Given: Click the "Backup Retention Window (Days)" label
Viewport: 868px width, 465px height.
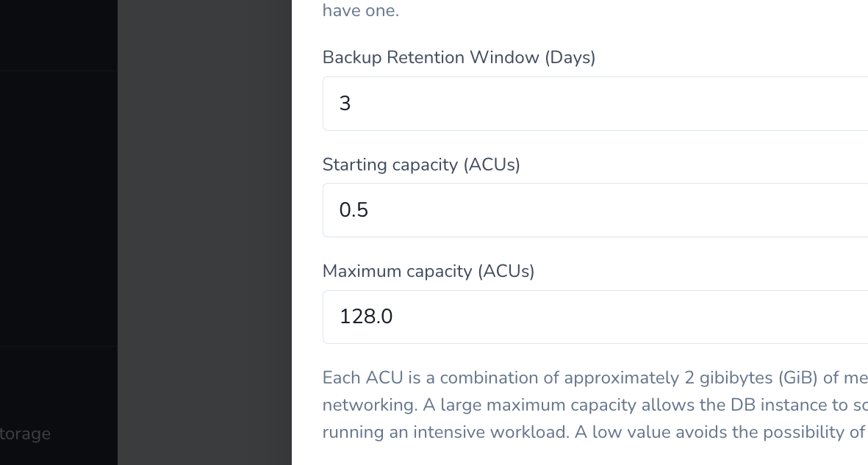Looking at the screenshot, I should (459, 57).
